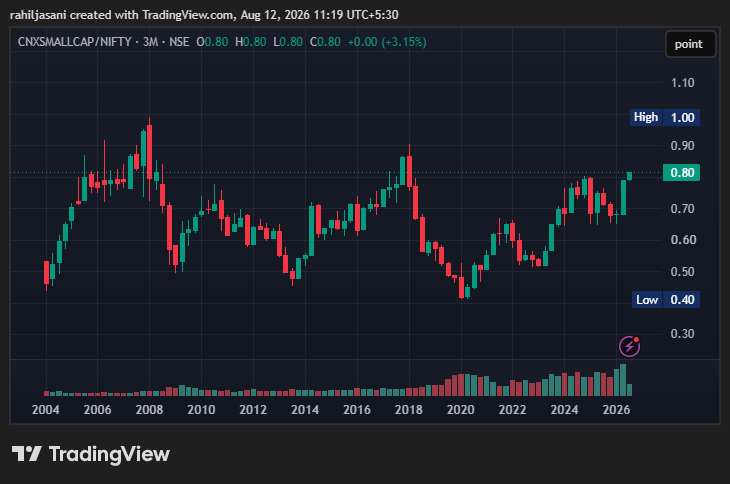Viewport: 730px width, 484px height.
Task: Click the 2016 label on time axis
Action: (x=357, y=410)
